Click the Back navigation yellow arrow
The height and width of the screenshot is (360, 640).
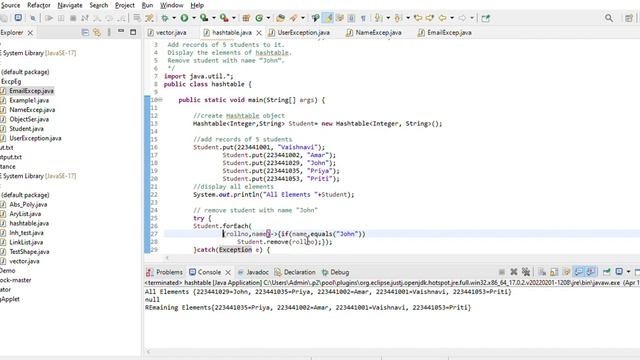[x=442, y=18]
